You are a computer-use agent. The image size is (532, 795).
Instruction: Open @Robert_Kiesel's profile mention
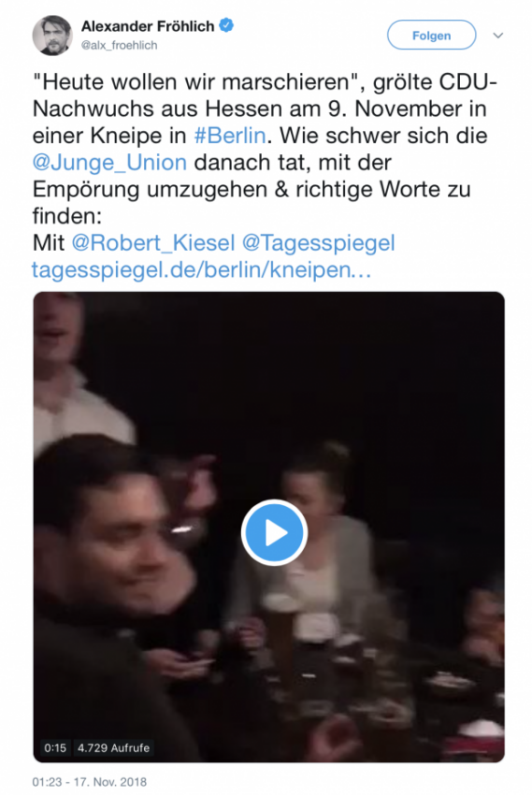pos(153,242)
